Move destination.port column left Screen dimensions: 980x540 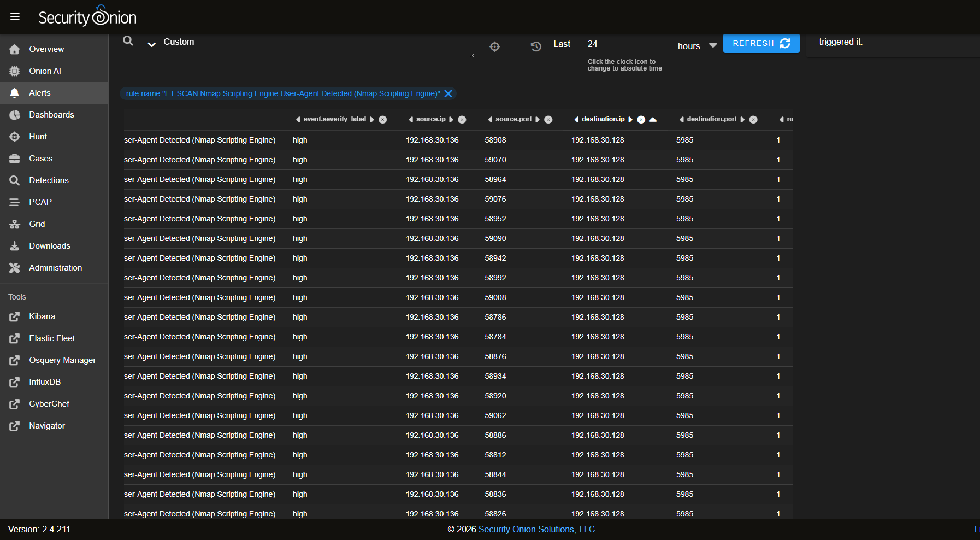click(682, 119)
